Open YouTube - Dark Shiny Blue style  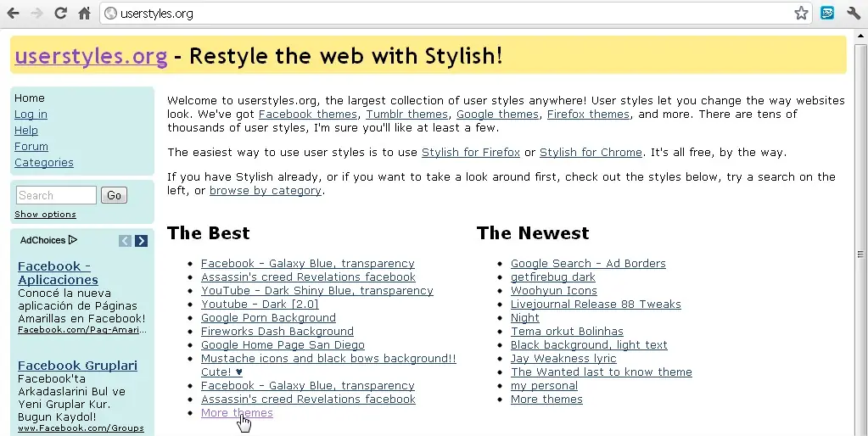point(317,290)
